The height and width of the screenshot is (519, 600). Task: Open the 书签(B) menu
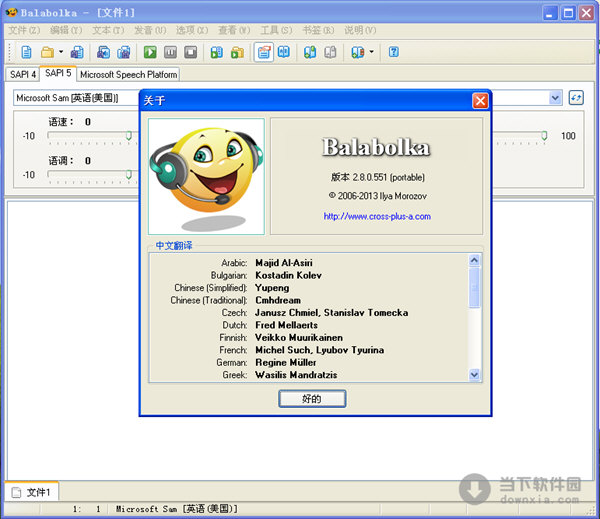coord(318,30)
